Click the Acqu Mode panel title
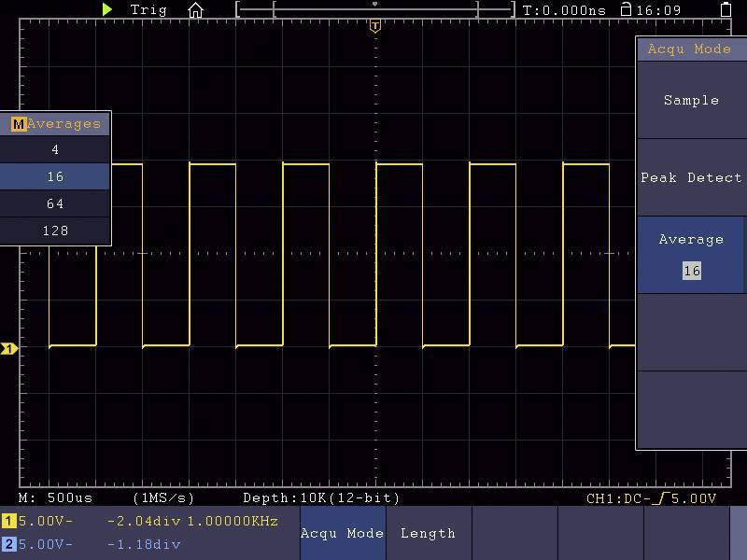The image size is (747, 560). [x=691, y=49]
